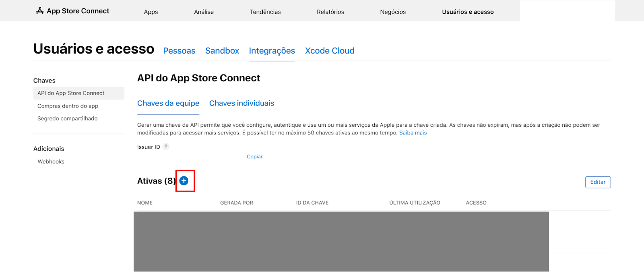Click the GERADA POR column header
The height and width of the screenshot is (275, 644).
pyautogui.click(x=237, y=203)
